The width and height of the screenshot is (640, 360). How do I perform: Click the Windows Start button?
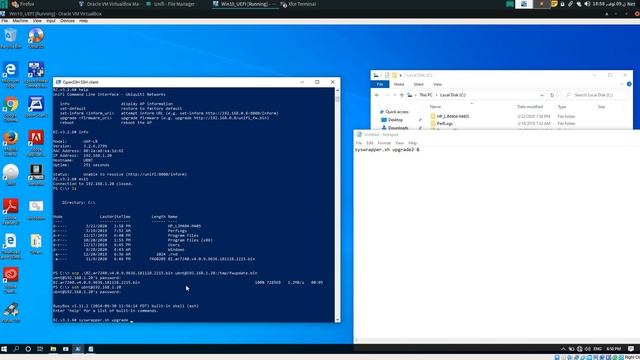pyautogui.click(x=4, y=349)
